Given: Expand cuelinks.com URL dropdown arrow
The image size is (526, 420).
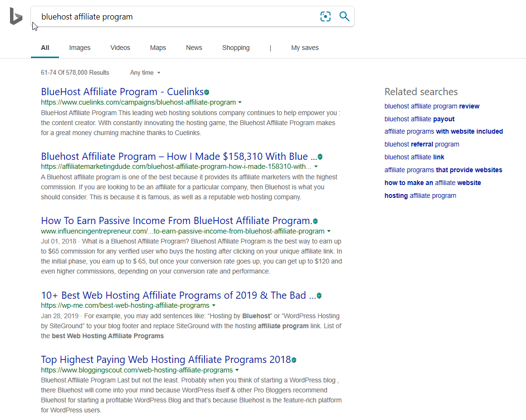Looking at the screenshot, I should [x=240, y=102].
